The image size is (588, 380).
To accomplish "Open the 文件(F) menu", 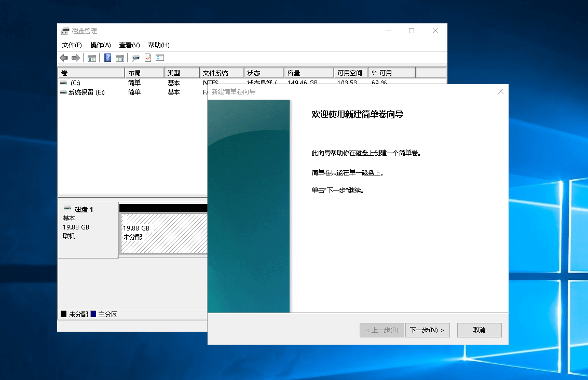I will (72, 45).
